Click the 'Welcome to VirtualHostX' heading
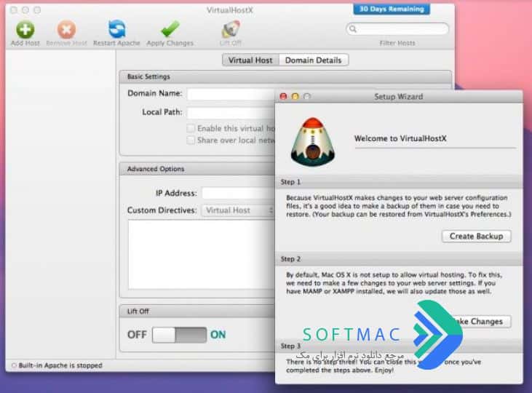 [400, 138]
